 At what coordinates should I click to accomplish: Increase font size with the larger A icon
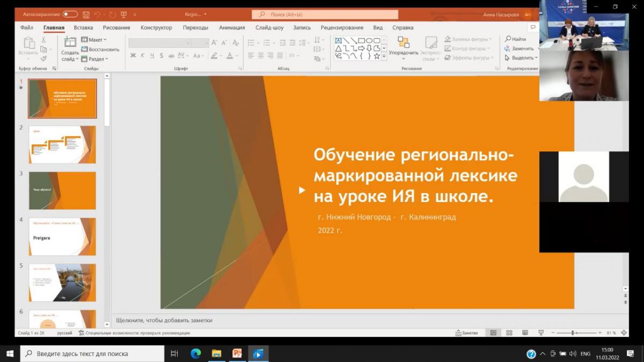point(214,43)
